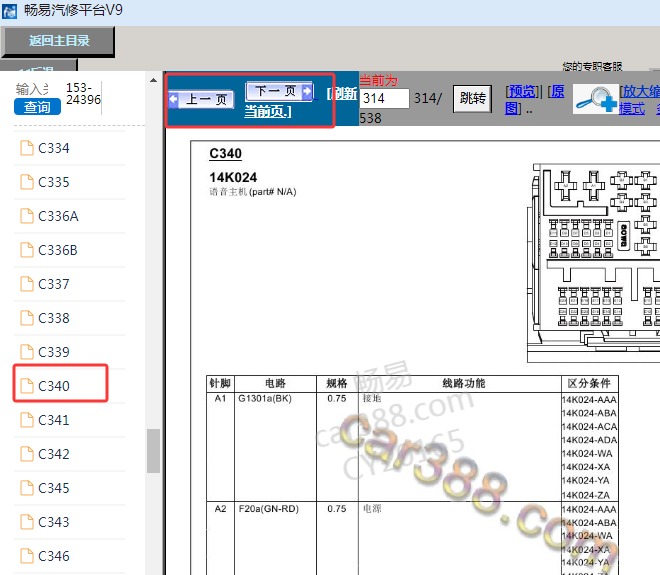Click the 跳转 jump button
The width and height of the screenshot is (660, 575).
[472, 98]
